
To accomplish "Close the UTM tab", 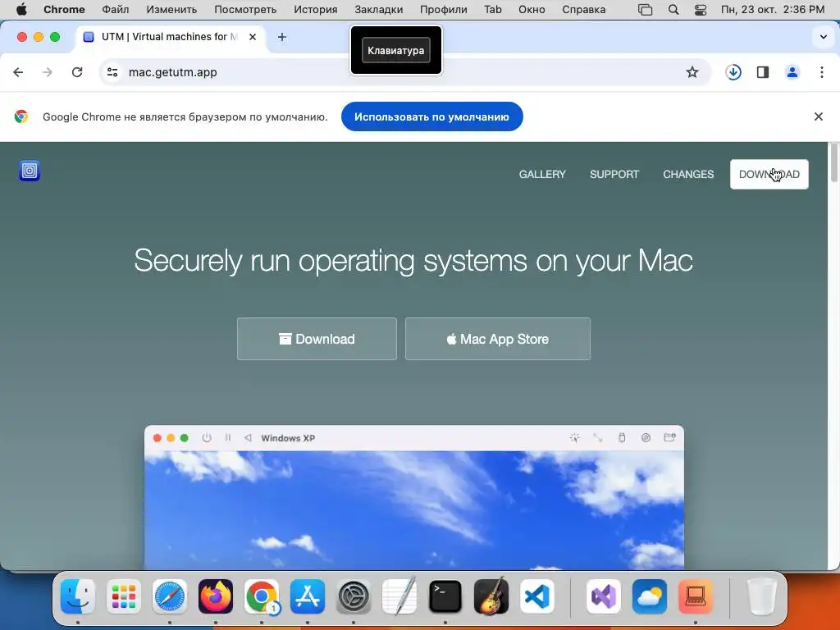I will 253,37.
